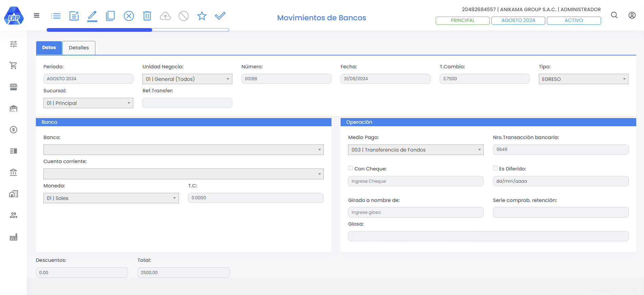This screenshot has width=644, height=295.
Task: Click the Descuentos field
Action: [82, 272]
